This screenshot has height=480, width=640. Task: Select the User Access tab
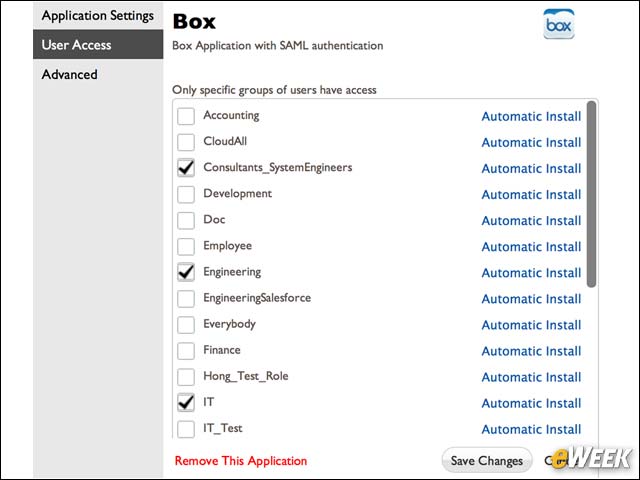pos(98,44)
